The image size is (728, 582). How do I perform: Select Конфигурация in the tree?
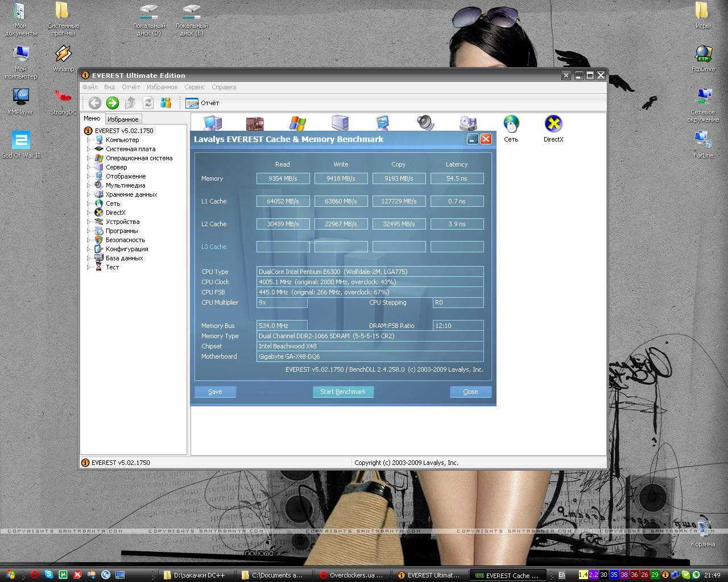click(x=127, y=249)
